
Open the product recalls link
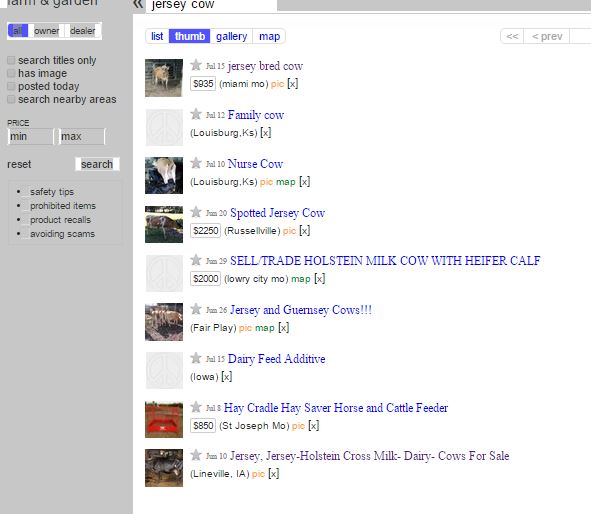[60, 220]
